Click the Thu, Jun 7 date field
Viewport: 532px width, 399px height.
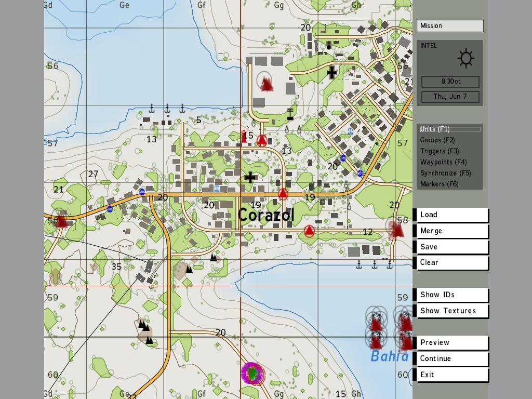pyautogui.click(x=450, y=96)
